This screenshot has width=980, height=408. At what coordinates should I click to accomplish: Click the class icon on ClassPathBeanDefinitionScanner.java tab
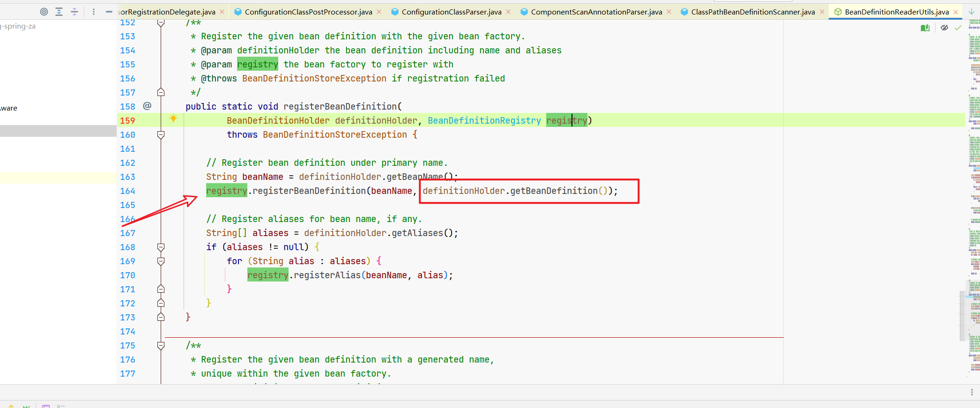click(x=684, y=12)
